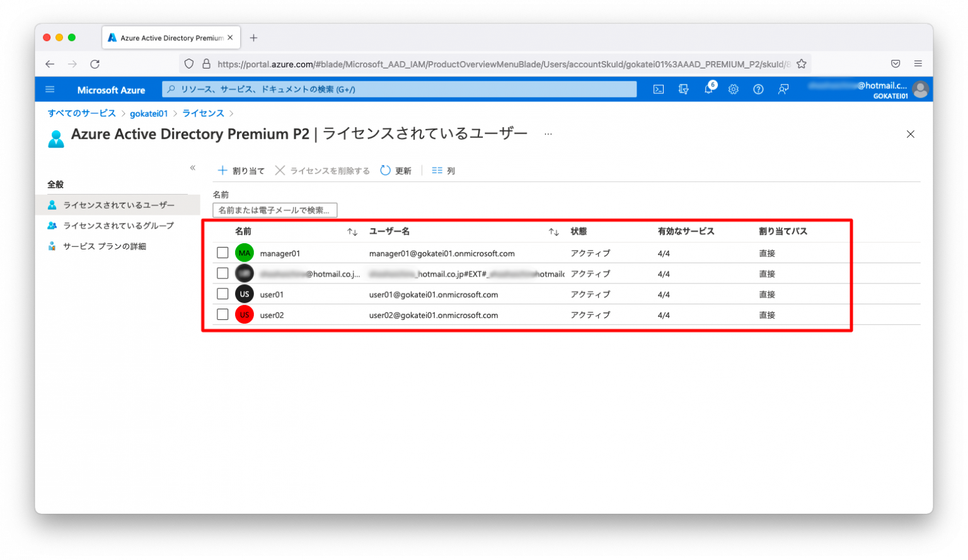Open the portal settings gear
The width and height of the screenshot is (968, 560).
coord(733,89)
